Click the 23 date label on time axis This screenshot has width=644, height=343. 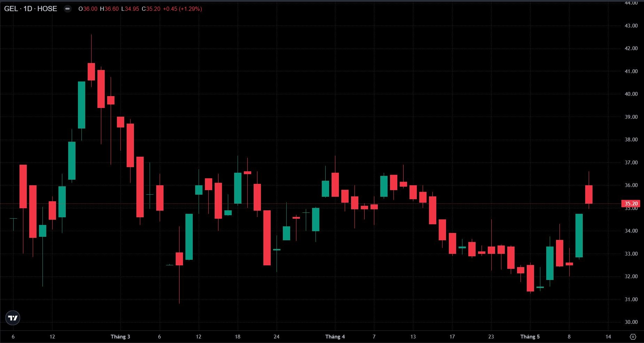[x=491, y=337]
